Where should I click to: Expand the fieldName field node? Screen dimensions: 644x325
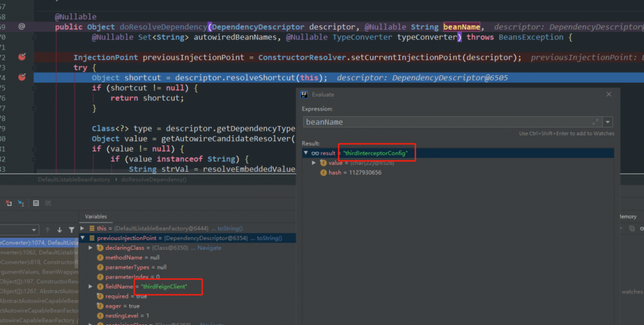click(x=90, y=286)
